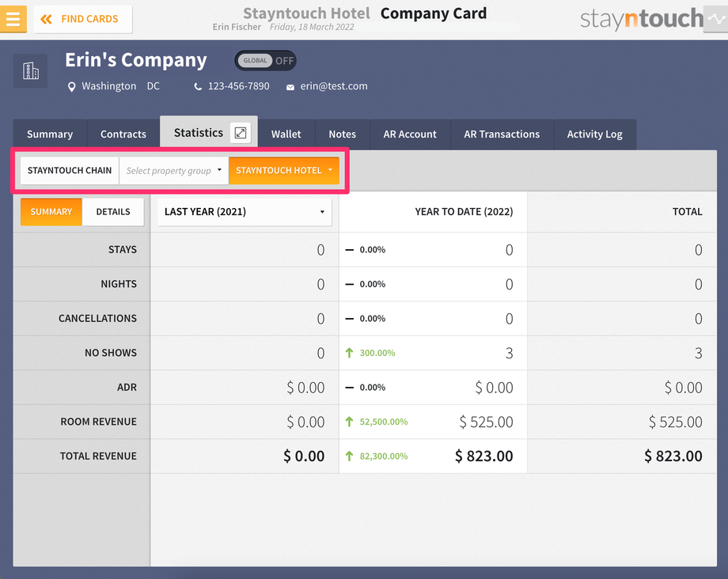
Task: Switch to the Contracts tab
Action: pos(123,134)
